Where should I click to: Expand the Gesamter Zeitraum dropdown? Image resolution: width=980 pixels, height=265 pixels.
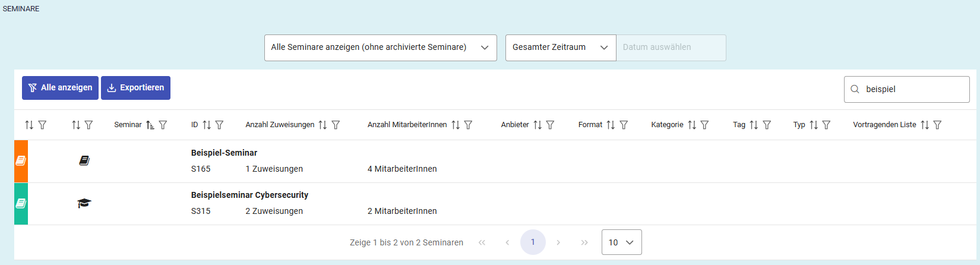pyautogui.click(x=560, y=48)
